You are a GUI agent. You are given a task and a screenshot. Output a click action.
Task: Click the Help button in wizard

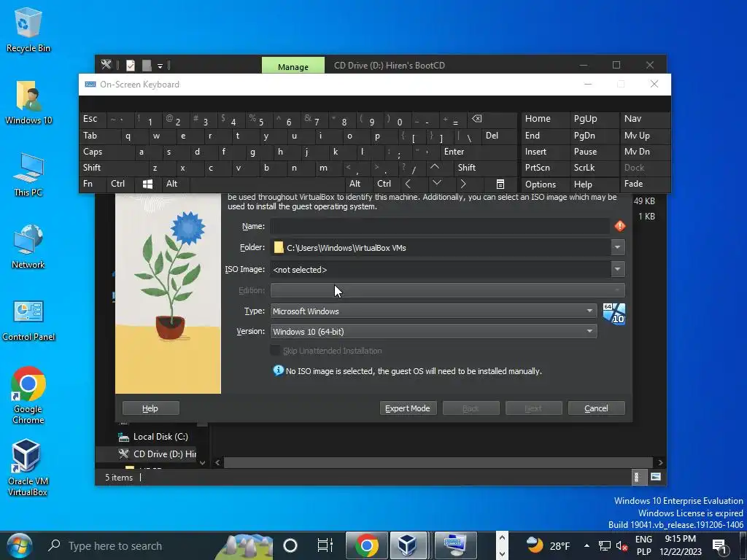(x=150, y=408)
